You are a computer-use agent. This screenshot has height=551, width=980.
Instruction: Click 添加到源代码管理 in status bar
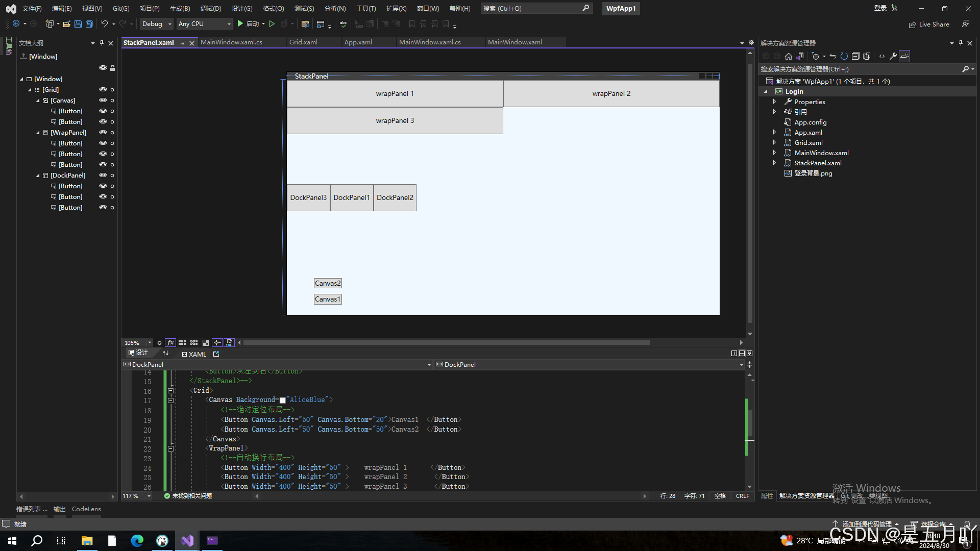(x=866, y=524)
